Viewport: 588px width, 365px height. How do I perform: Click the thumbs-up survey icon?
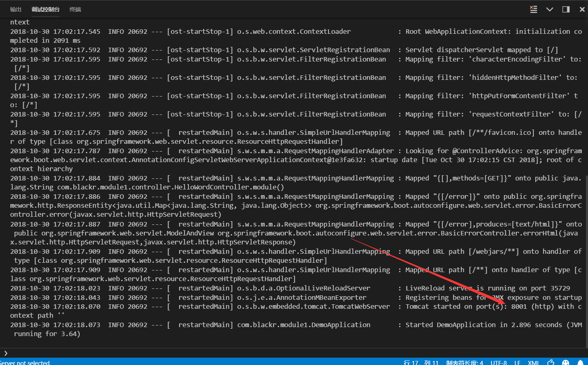click(551, 363)
